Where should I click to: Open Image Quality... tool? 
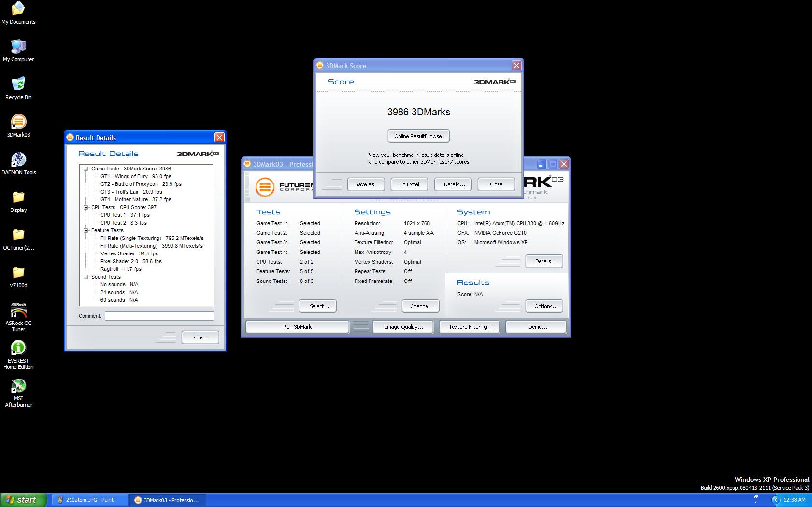pos(404,327)
